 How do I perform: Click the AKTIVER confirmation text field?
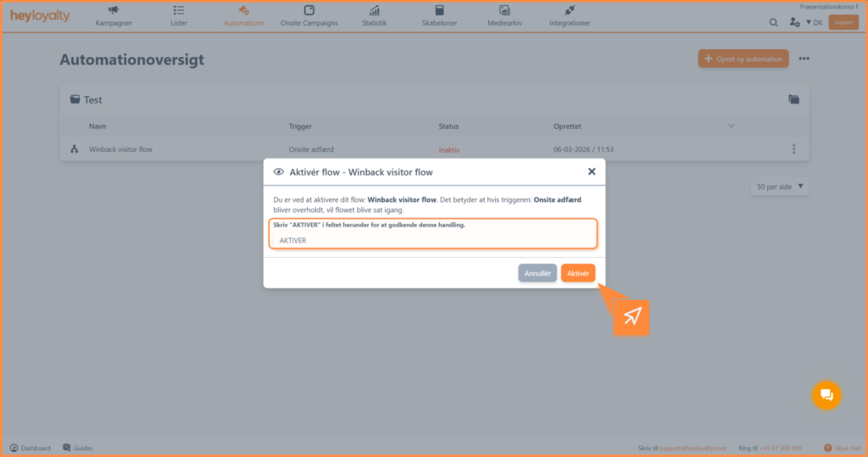tap(432, 240)
